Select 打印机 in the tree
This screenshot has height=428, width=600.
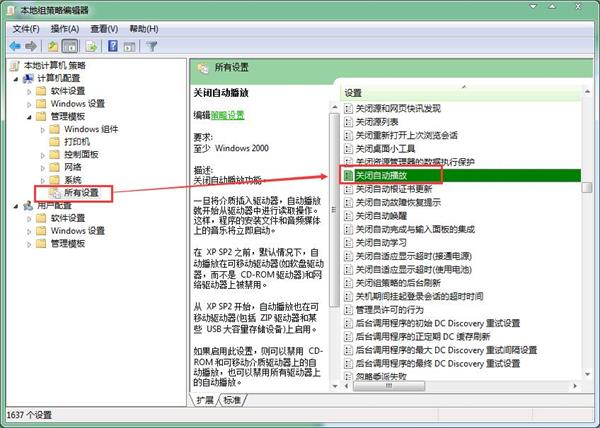tap(77, 142)
